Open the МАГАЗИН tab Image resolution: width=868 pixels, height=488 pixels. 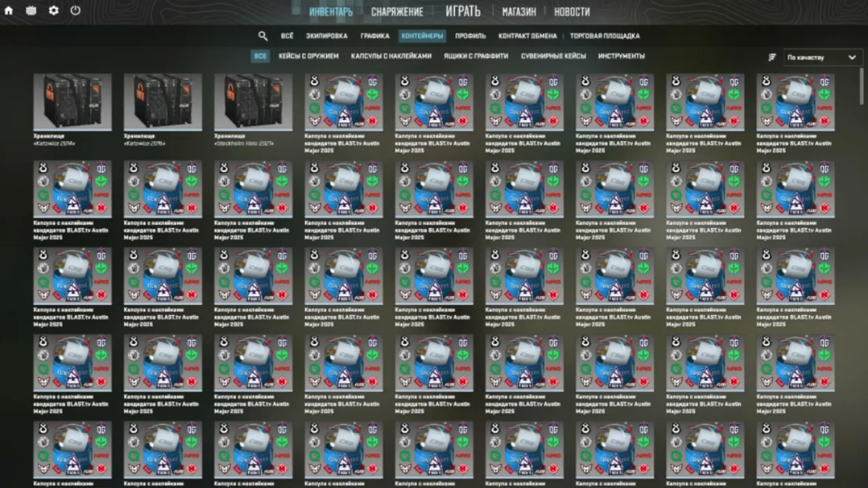click(519, 12)
